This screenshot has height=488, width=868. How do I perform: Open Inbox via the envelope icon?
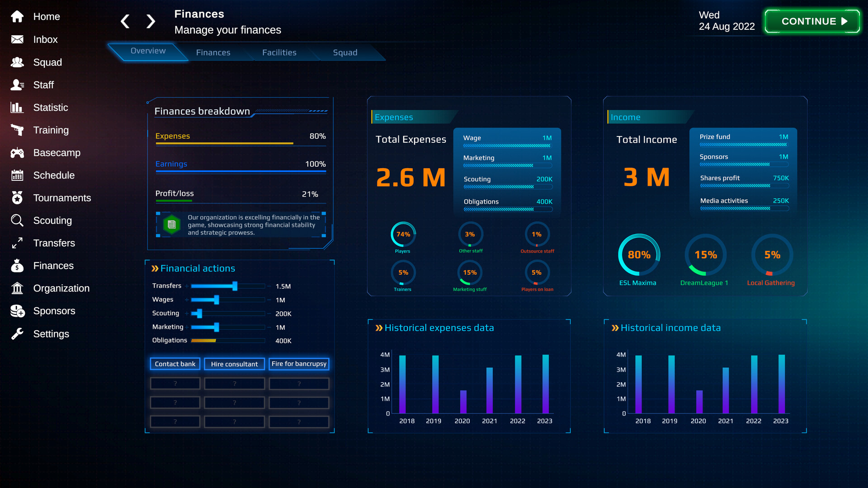(x=17, y=39)
